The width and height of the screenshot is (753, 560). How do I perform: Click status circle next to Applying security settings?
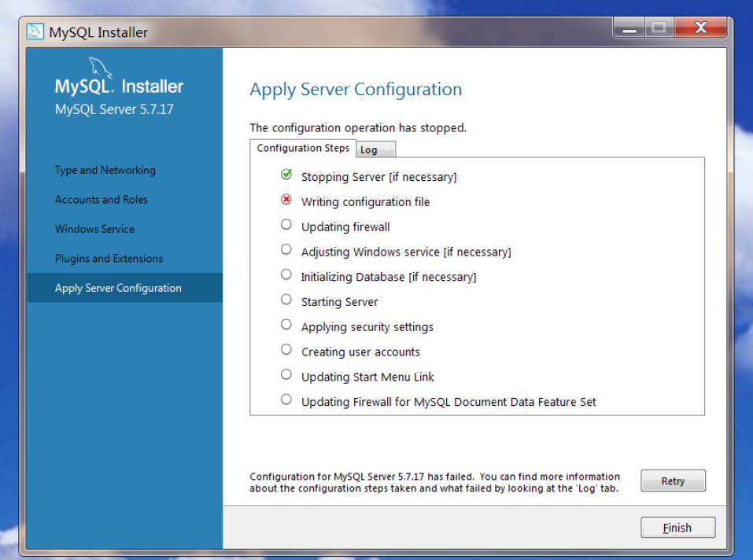286,324
